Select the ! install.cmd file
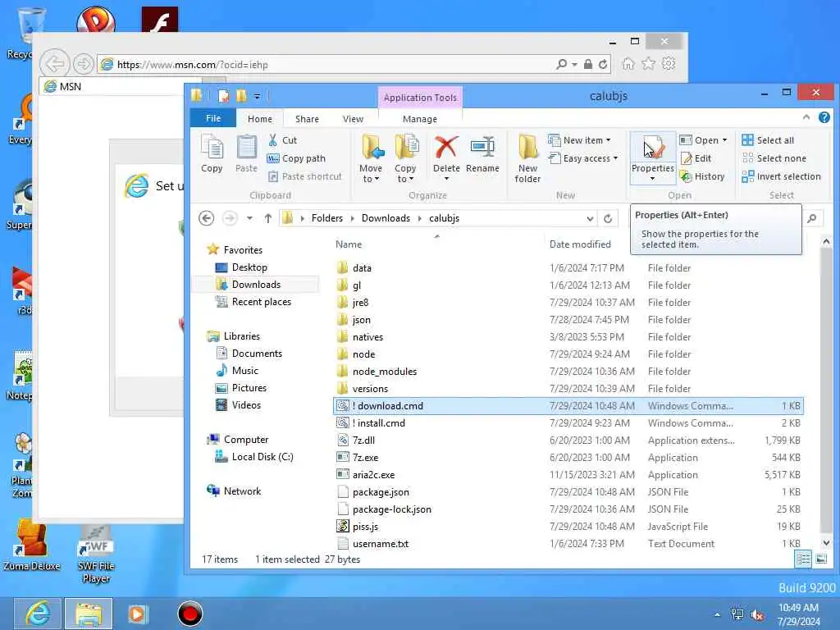This screenshot has height=630, width=840. pyautogui.click(x=379, y=423)
